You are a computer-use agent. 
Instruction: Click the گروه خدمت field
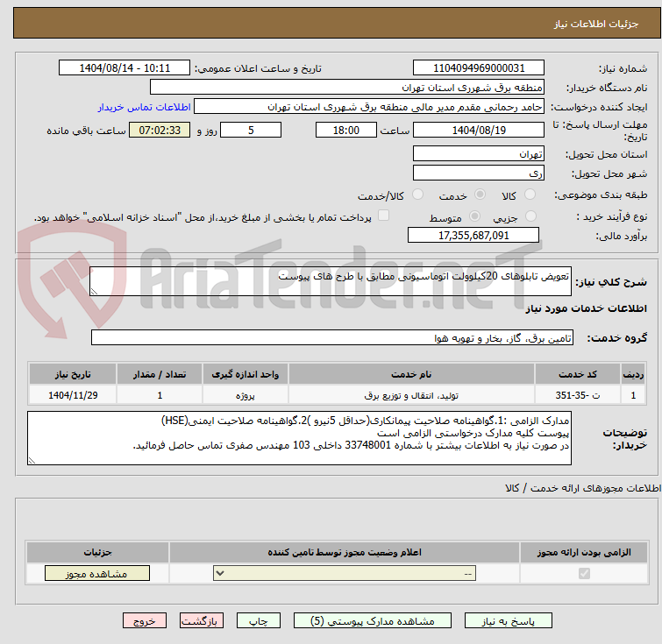click(331, 337)
